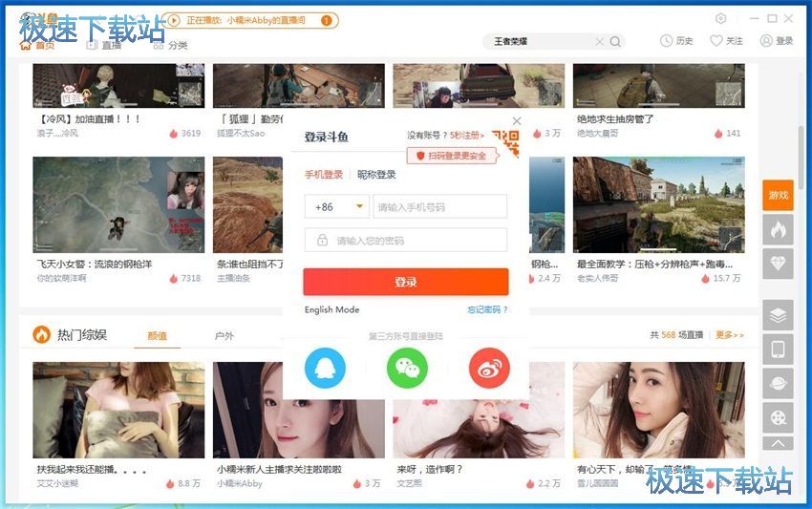The width and height of the screenshot is (812, 509).
Task: Open 飞天小女警 stream thumbnail
Action: [x=118, y=205]
